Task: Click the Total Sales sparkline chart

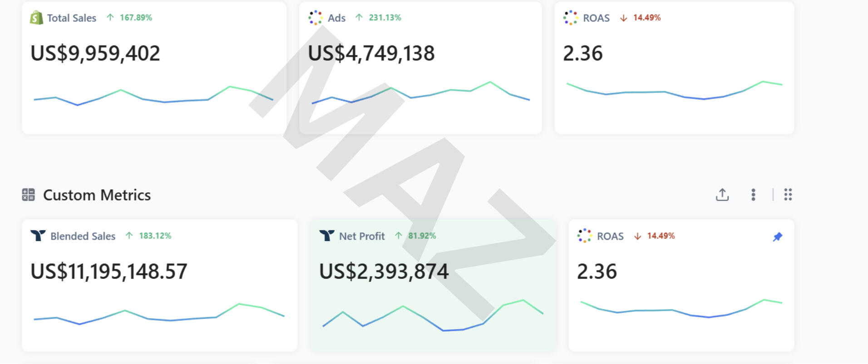Action: click(153, 95)
